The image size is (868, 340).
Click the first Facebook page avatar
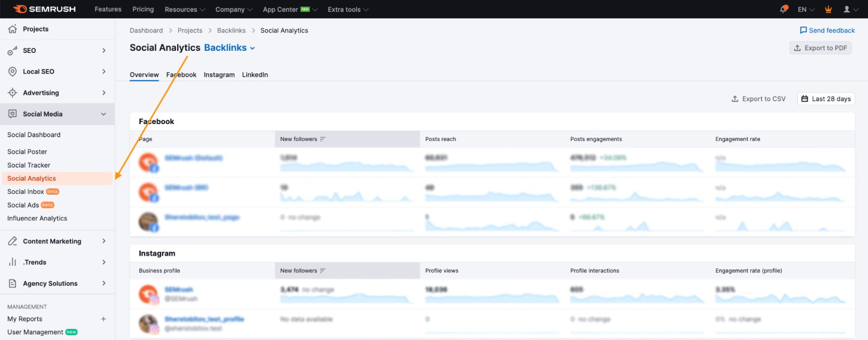148,162
